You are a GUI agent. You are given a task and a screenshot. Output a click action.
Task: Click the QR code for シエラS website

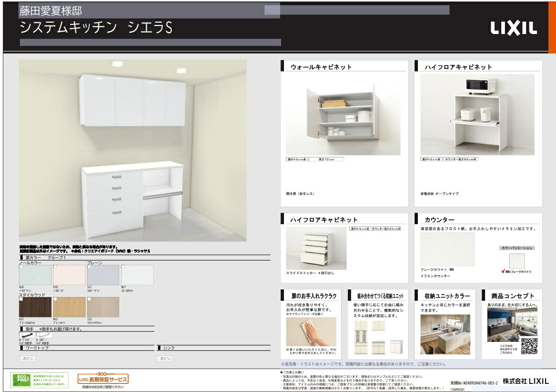pyautogui.click(x=529, y=346)
